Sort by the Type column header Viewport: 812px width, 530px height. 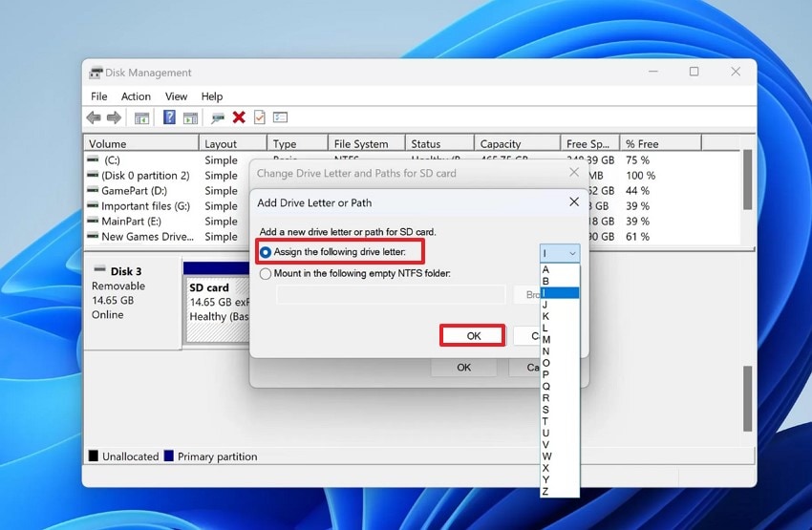point(298,143)
